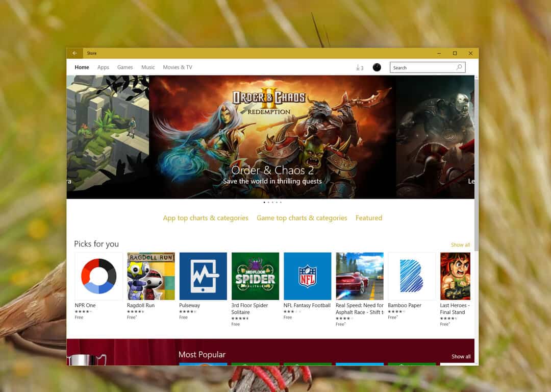
Task: Open the Pulseway app icon
Action: coord(203,276)
